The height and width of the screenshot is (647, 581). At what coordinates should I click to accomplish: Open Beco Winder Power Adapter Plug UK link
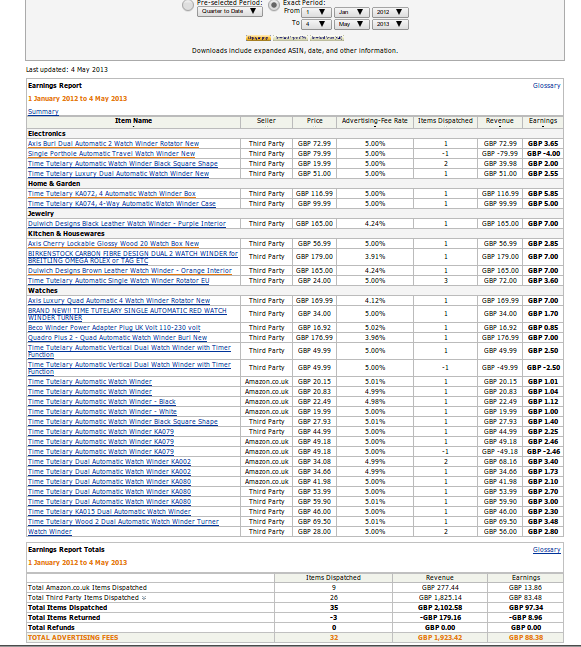click(114, 328)
